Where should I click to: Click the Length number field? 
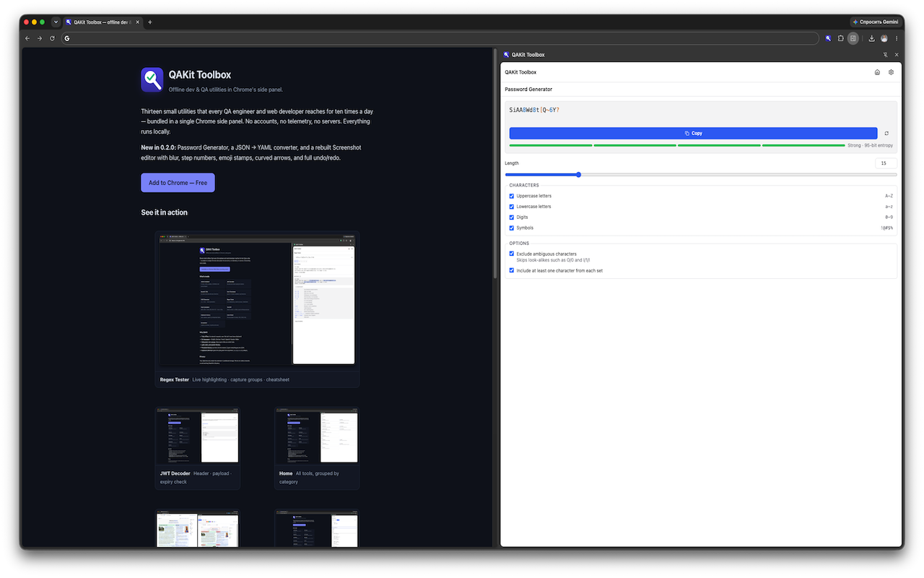(x=886, y=163)
